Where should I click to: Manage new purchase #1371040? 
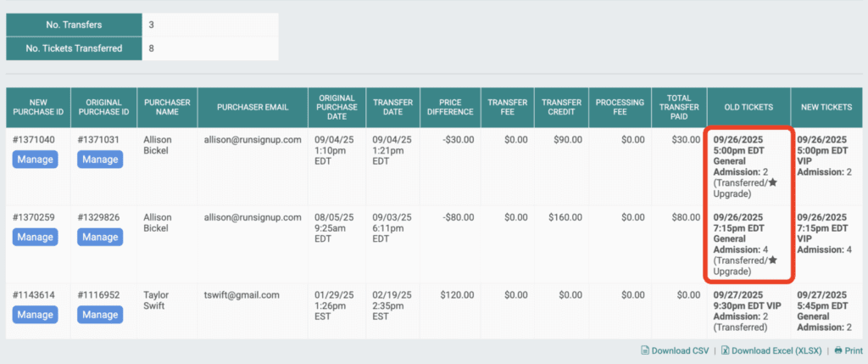pyautogui.click(x=35, y=160)
